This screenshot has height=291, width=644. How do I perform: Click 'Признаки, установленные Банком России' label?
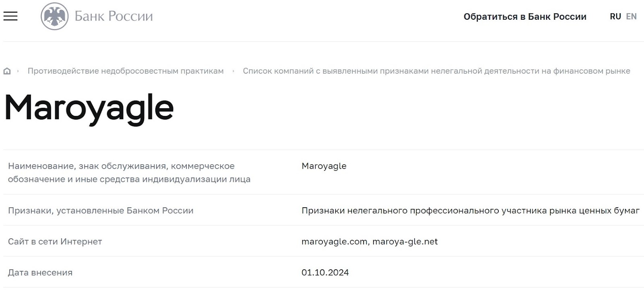[101, 211]
